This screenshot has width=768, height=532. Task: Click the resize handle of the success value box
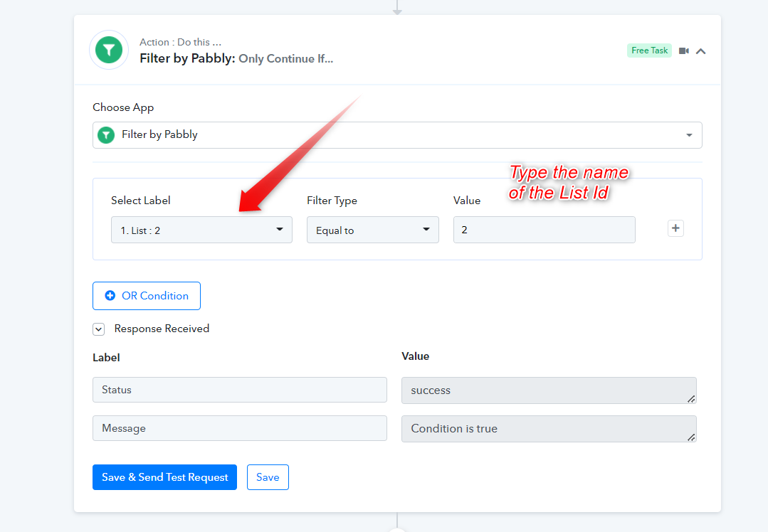click(x=691, y=399)
